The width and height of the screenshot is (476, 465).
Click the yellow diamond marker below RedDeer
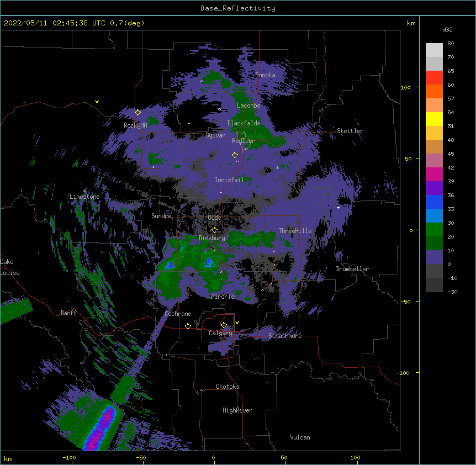pyautogui.click(x=235, y=155)
